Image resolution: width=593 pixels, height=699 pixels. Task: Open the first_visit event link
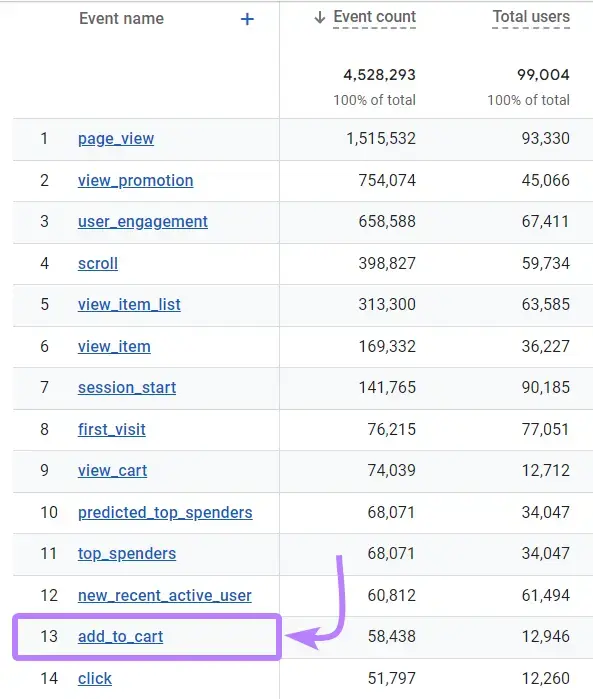coord(111,429)
